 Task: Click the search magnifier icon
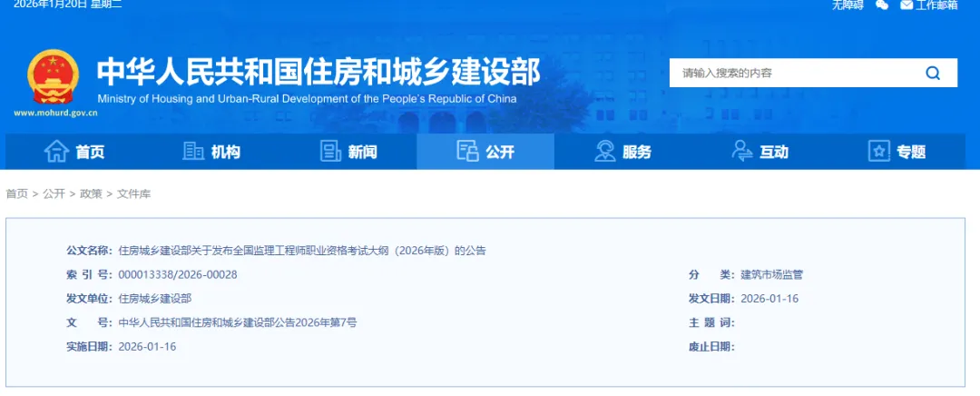933,74
